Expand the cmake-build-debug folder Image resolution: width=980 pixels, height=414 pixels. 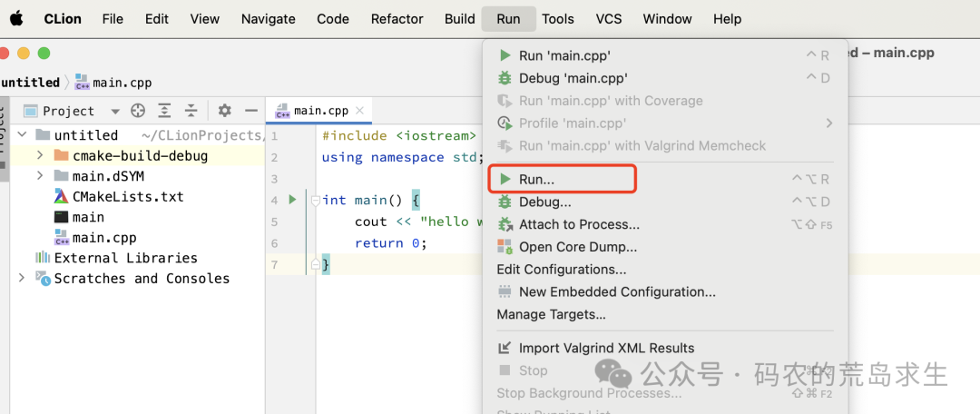tap(40, 155)
